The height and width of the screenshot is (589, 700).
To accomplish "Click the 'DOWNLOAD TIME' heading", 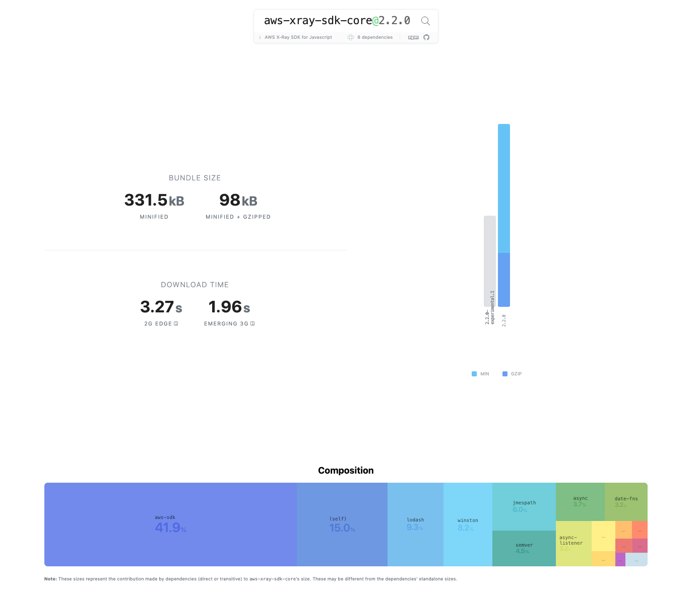I will click(x=195, y=285).
